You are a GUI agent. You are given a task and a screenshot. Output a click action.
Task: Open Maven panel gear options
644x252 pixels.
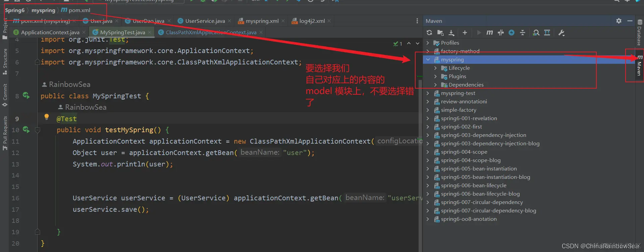pos(619,21)
